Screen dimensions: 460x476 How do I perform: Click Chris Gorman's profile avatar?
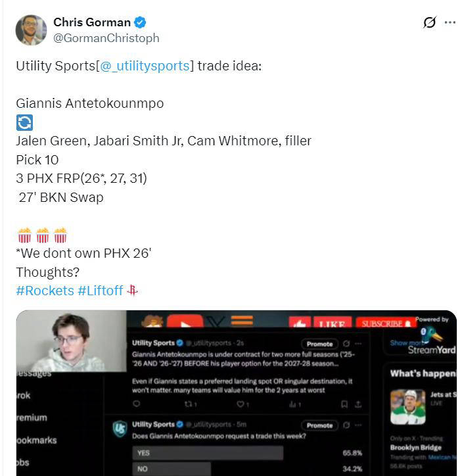pos(31,30)
